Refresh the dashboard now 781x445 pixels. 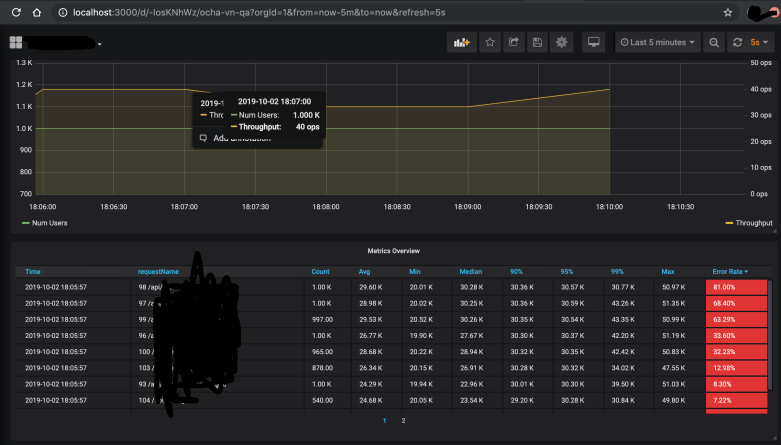click(737, 42)
